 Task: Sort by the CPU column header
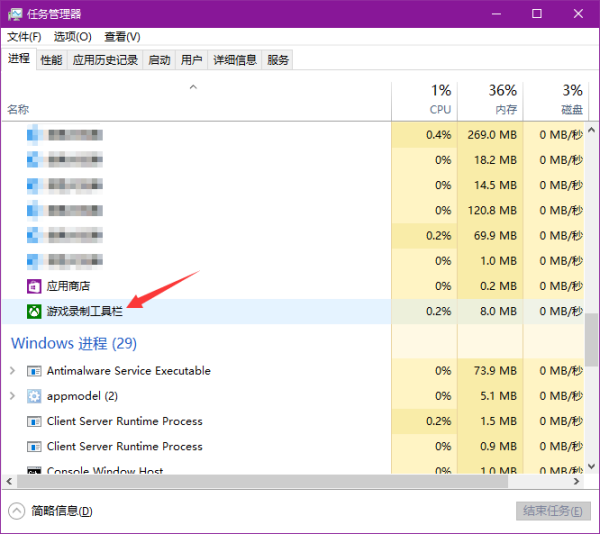(x=424, y=101)
